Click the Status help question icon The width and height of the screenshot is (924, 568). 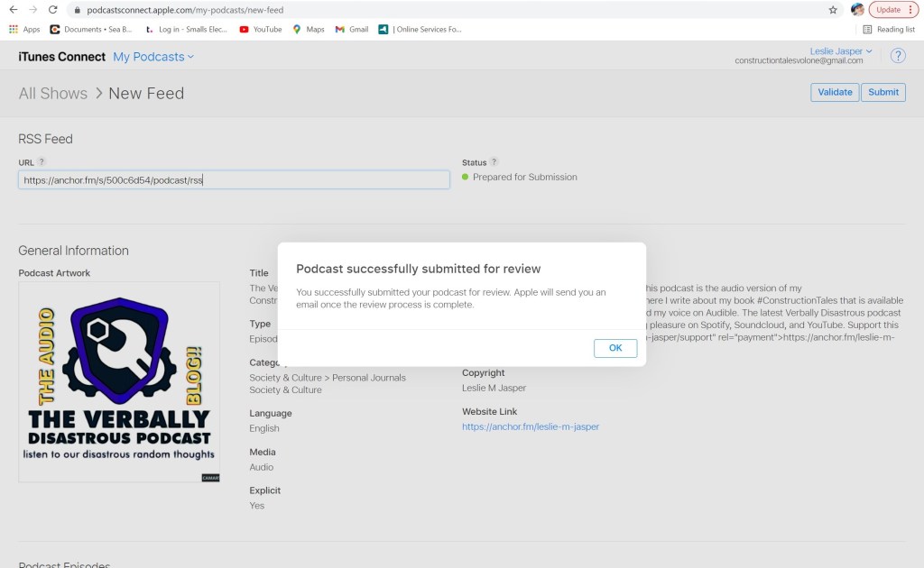pyautogui.click(x=494, y=162)
